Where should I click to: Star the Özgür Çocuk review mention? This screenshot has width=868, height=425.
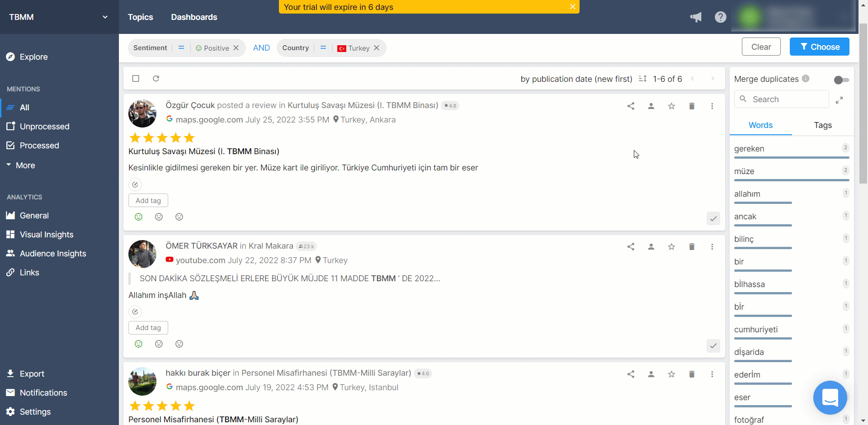tap(671, 106)
